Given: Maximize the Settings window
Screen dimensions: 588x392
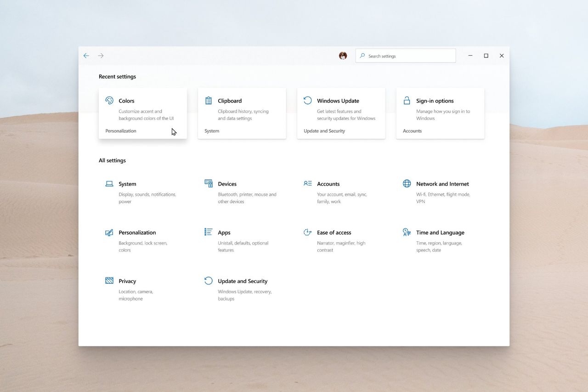Looking at the screenshot, I should click(x=486, y=56).
